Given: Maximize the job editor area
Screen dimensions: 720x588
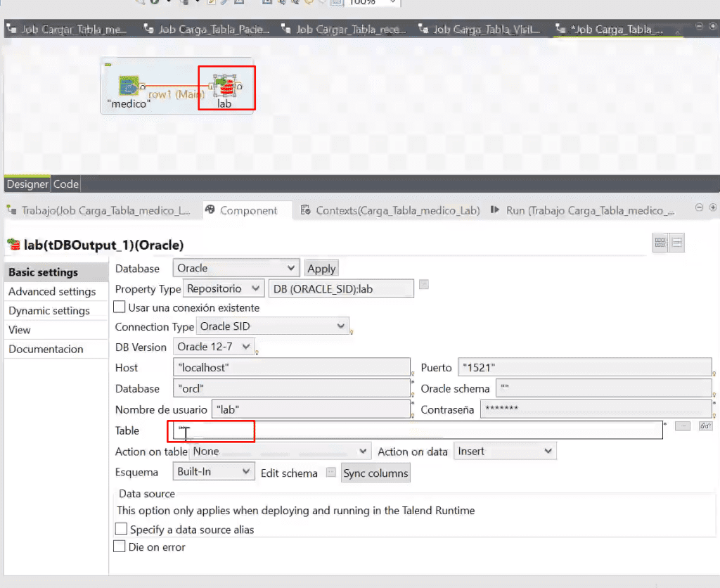Looking at the screenshot, I should click(x=713, y=26).
